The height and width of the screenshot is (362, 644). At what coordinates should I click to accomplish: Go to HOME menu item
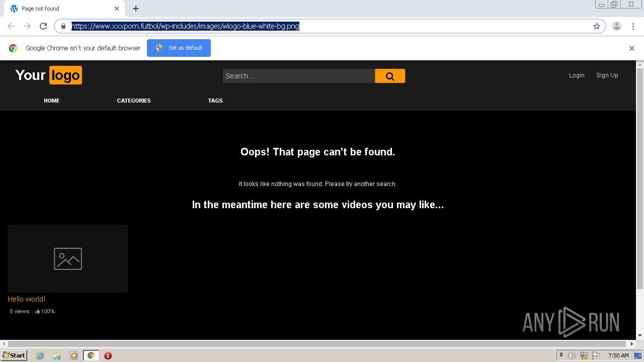[x=52, y=101]
